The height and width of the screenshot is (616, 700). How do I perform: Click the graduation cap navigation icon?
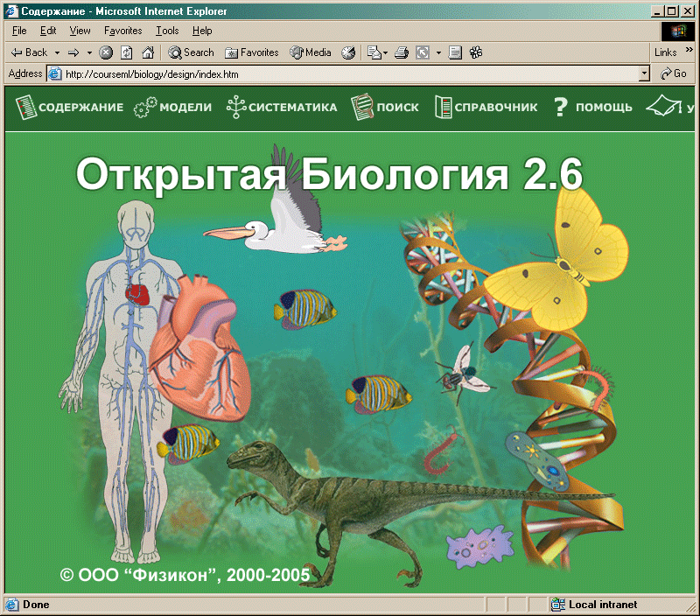pyautogui.click(x=664, y=107)
